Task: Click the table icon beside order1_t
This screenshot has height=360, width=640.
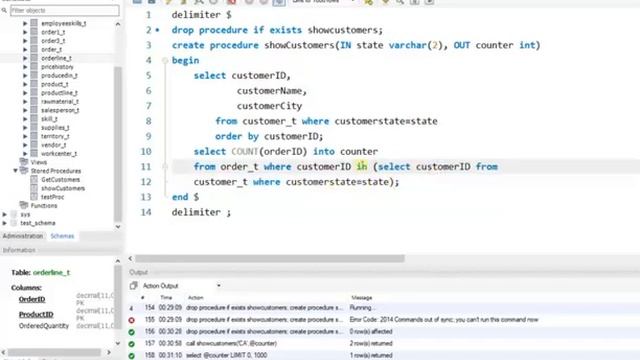Action: pyautogui.click(x=34, y=32)
